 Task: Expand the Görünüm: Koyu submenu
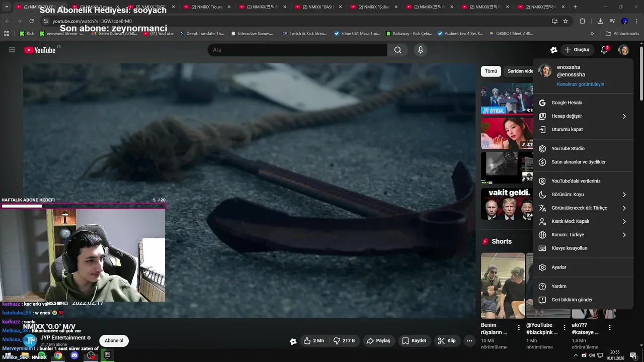tap(583, 195)
